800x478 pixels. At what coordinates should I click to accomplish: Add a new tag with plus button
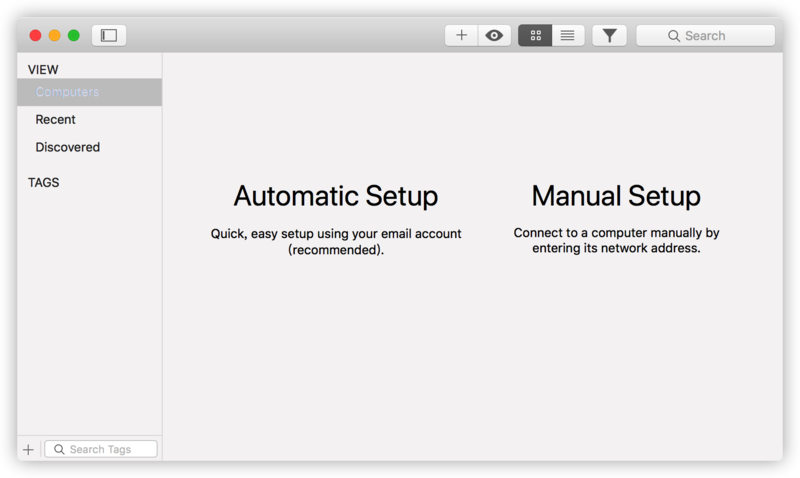coord(29,449)
